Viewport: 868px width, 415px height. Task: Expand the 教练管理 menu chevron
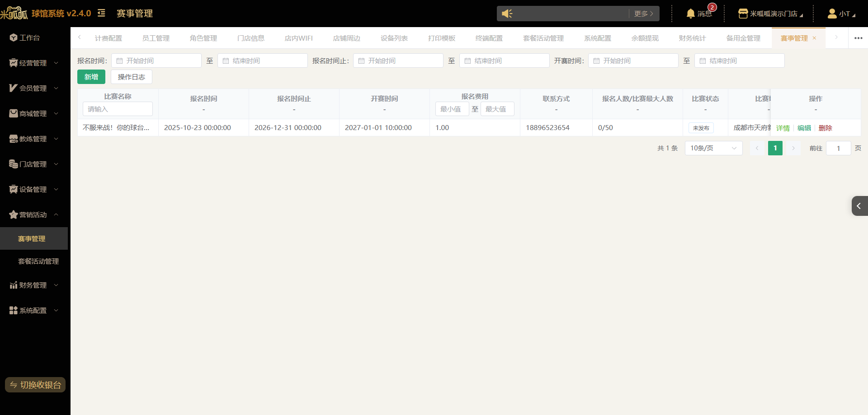pyautogui.click(x=56, y=139)
